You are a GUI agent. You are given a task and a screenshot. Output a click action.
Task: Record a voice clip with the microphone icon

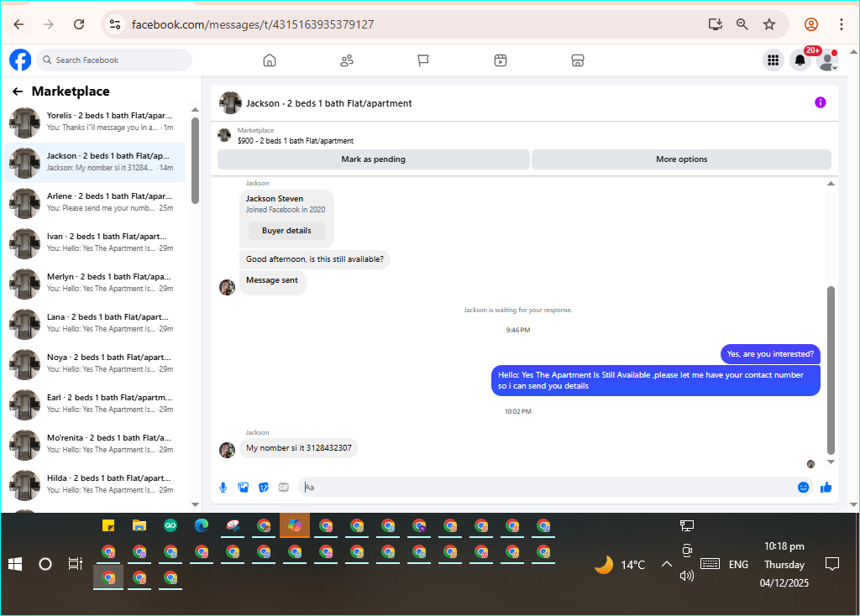[x=223, y=488]
